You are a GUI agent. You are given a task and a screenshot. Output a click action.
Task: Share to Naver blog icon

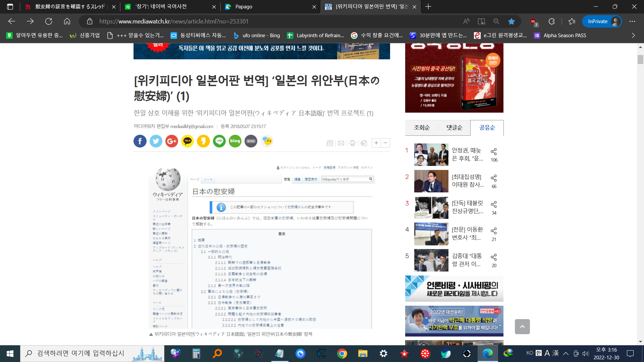click(x=235, y=141)
